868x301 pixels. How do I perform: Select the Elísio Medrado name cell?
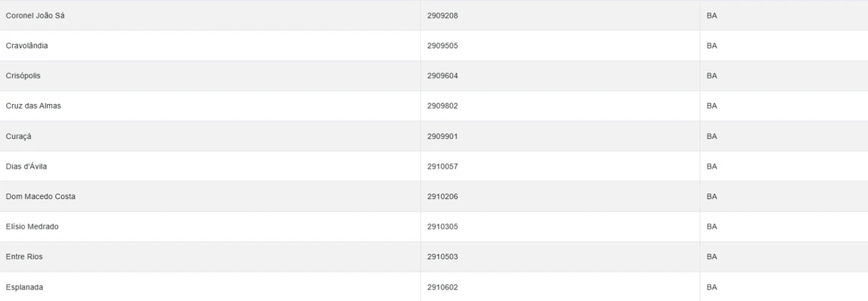point(32,226)
